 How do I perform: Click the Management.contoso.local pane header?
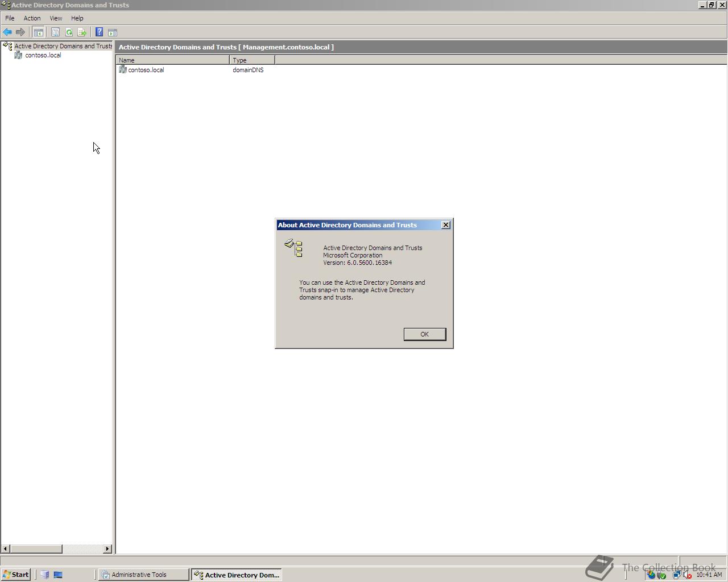(x=421, y=47)
